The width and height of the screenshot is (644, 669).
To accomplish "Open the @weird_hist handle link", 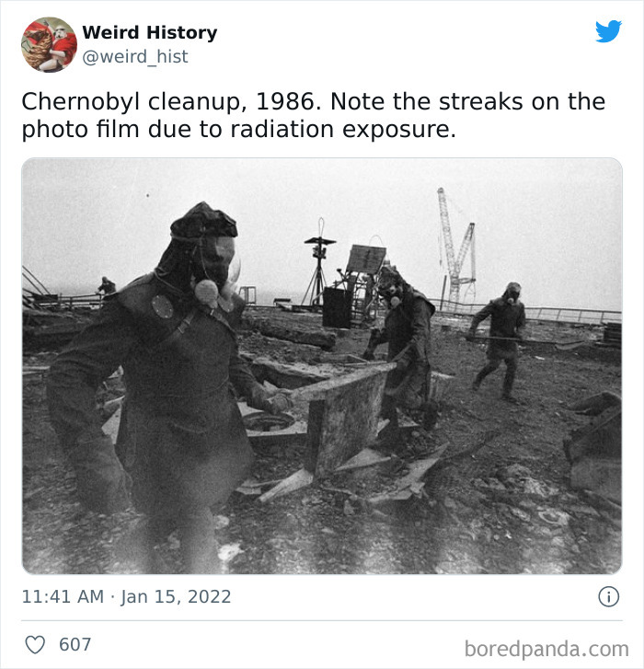I will click(x=134, y=56).
